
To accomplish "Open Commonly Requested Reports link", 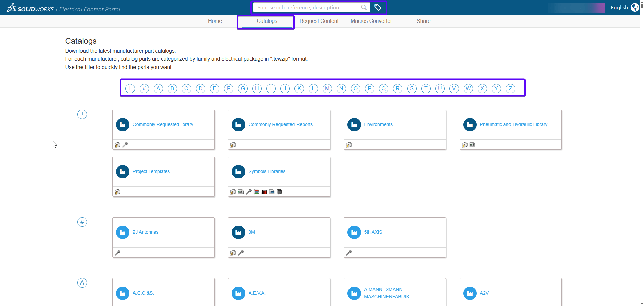I will tap(280, 124).
